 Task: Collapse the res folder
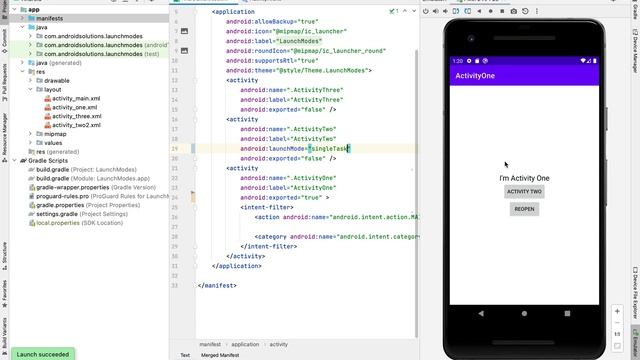22,72
